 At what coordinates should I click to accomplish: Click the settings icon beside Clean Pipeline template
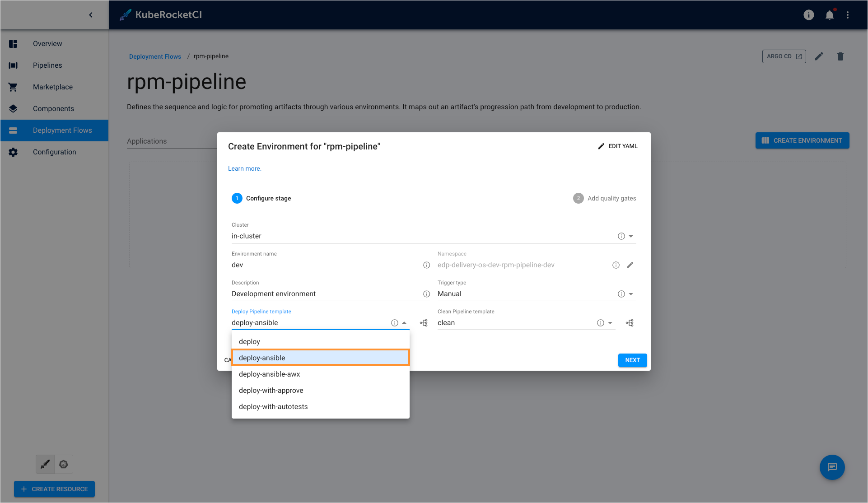629,323
